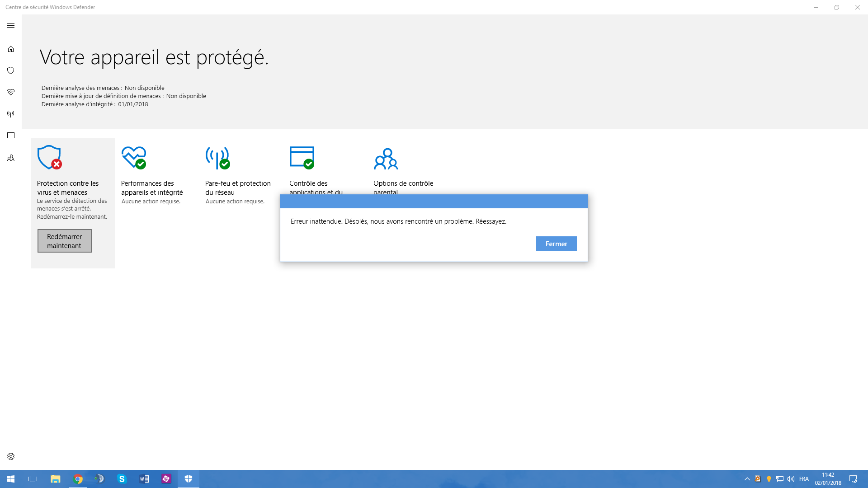Click the shield icon with red error badge
The width and height of the screenshot is (868, 488).
coord(50,157)
